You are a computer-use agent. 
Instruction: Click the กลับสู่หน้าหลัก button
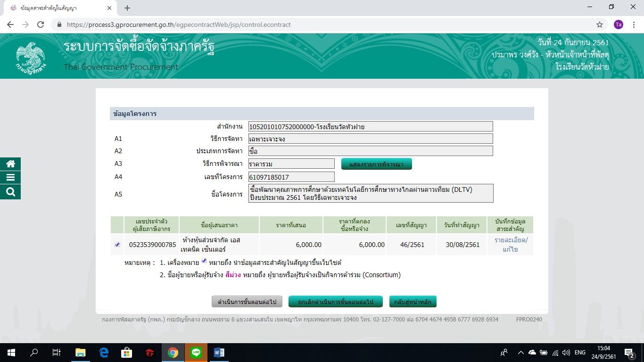413,301
